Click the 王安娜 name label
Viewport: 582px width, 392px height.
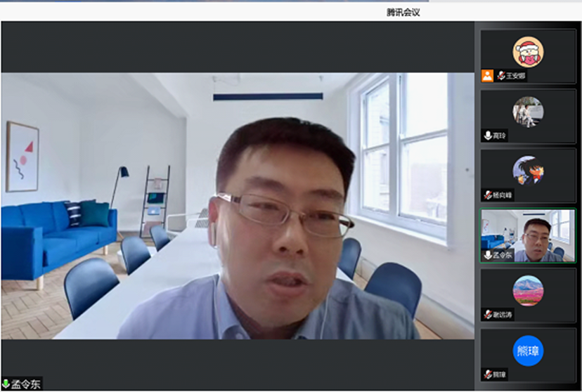coord(516,76)
